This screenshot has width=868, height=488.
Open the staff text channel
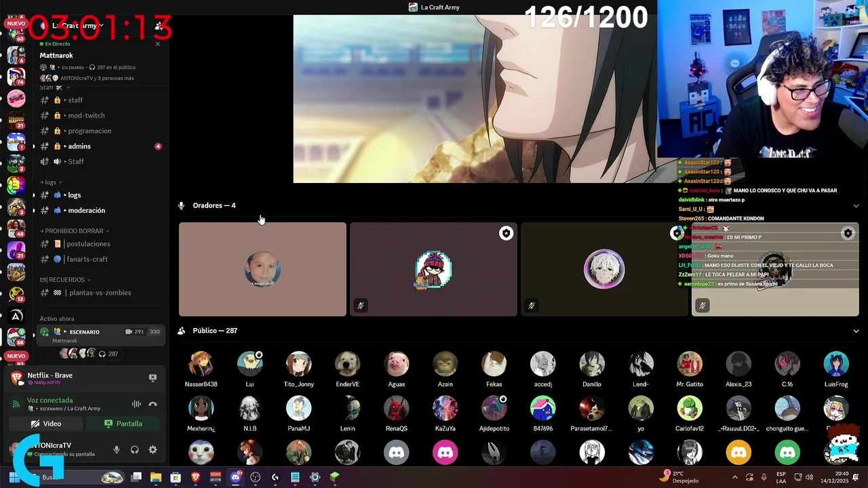tap(101, 100)
